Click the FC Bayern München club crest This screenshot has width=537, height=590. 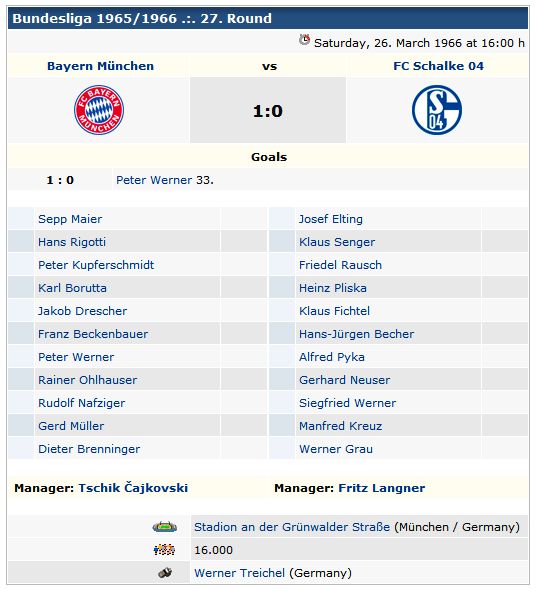pyautogui.click(x=99, y=110)
